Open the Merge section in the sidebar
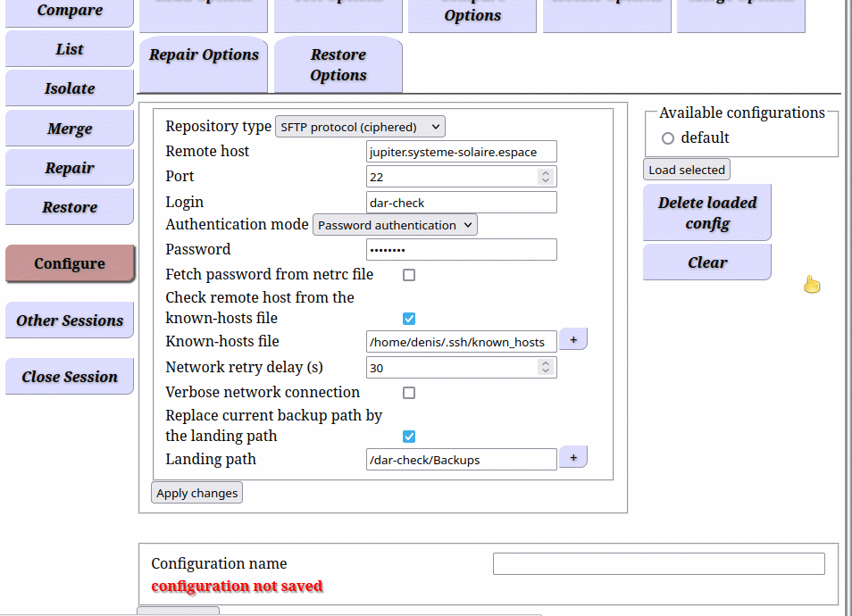 pos(70,129)
